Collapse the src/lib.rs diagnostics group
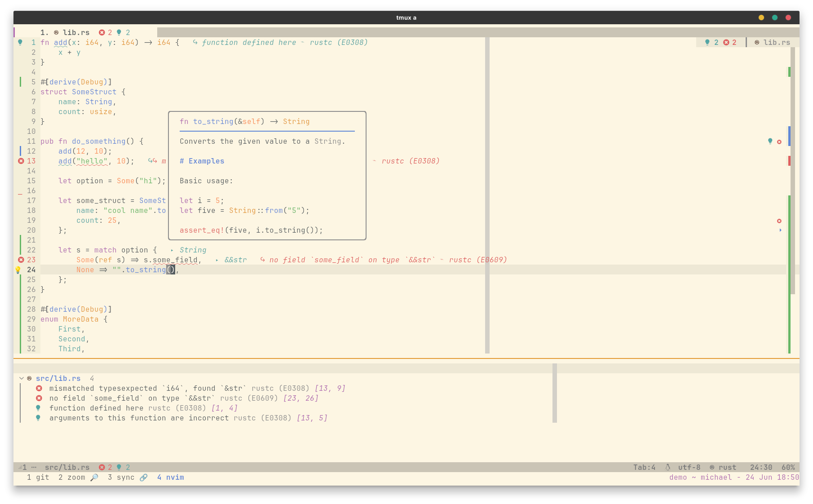This screenshot has width=813, height=504. (21, 378)
